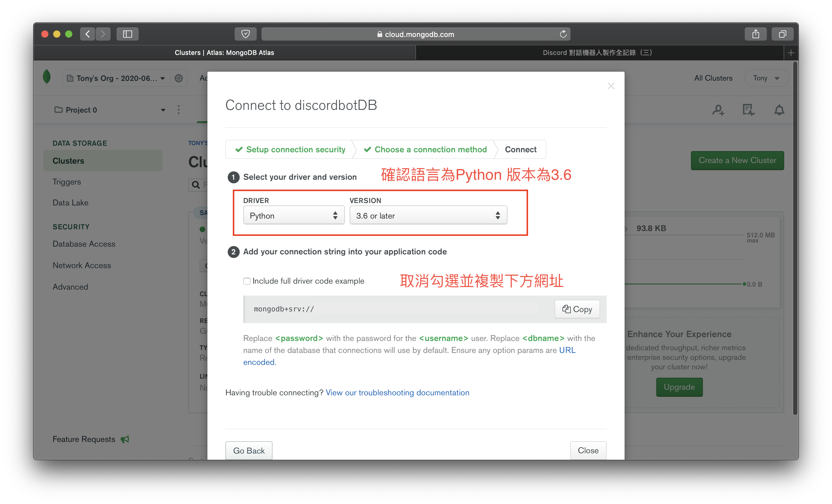Open the 3.6 or later version dropdown

coord(428,216)
